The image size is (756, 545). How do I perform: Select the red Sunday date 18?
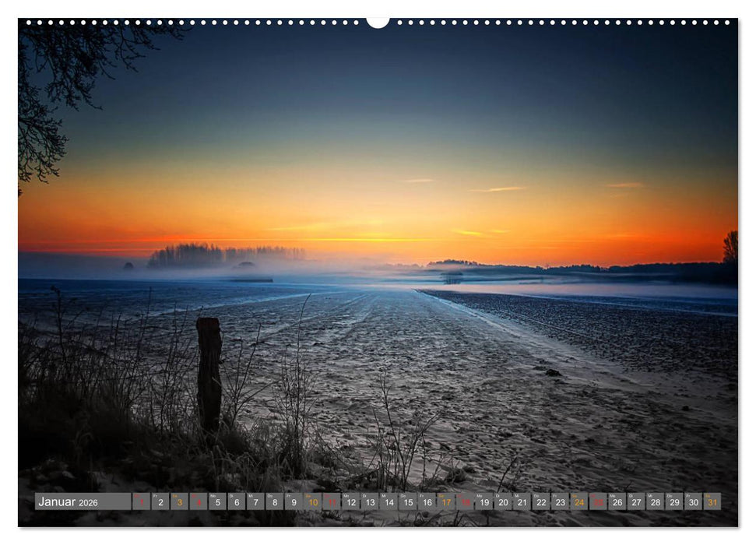click(464, 503)
